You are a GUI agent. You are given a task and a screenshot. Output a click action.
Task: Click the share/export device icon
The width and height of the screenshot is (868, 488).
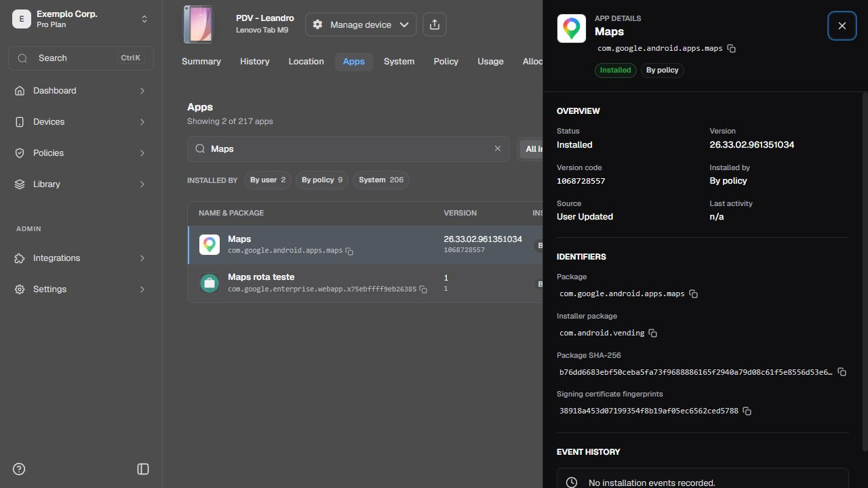[435, 24]
